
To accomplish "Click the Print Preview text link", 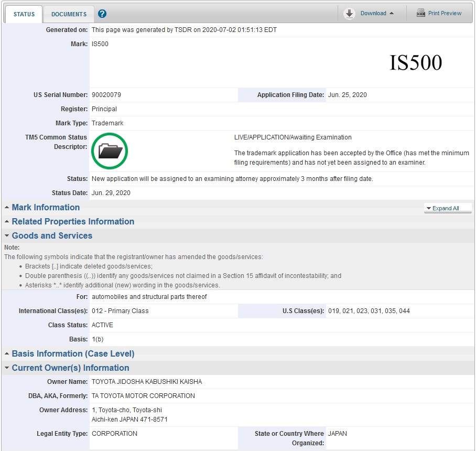I will click(445, 13).
